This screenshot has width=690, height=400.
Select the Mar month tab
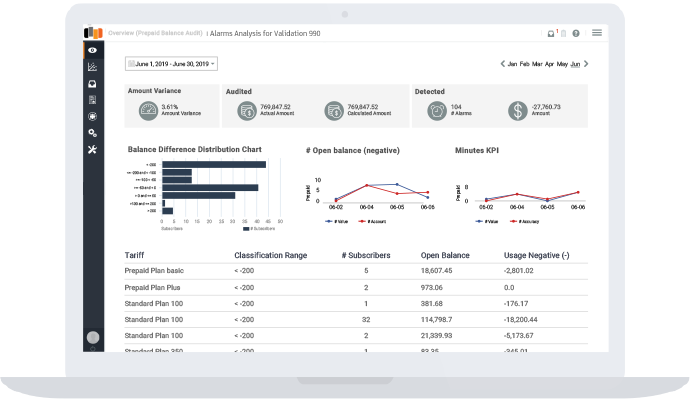tap(537, 64)
